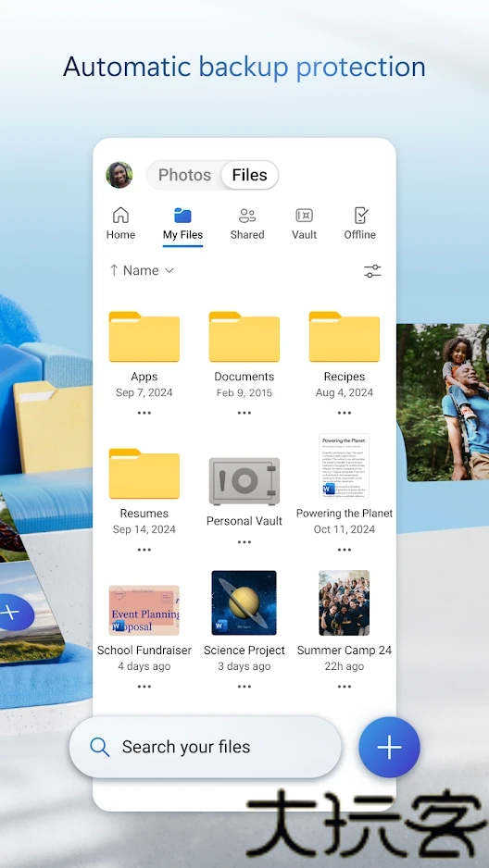Open the Vault tab
489x868 pixels.
[304, 224]
